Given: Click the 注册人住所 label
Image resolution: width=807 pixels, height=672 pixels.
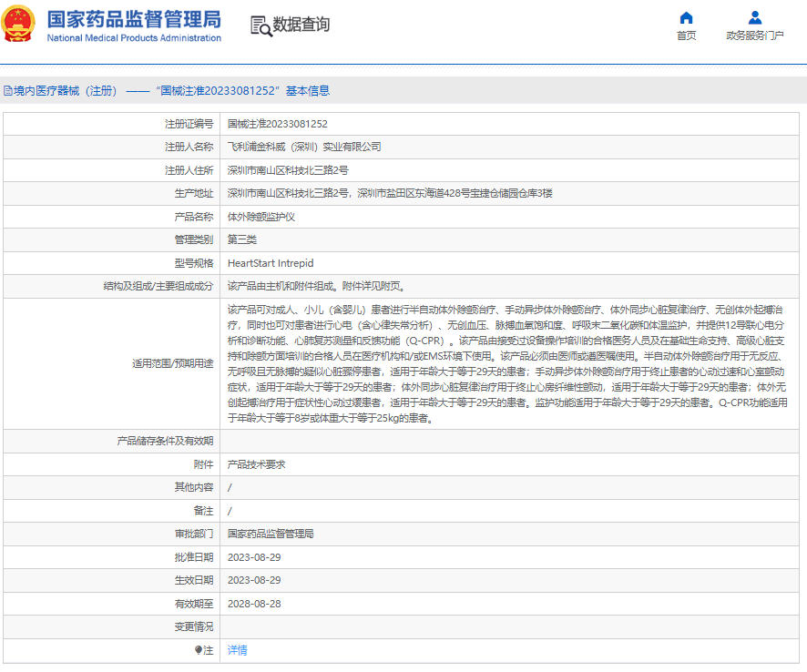Looking at the screenshot, I should [x=189, y=170].
